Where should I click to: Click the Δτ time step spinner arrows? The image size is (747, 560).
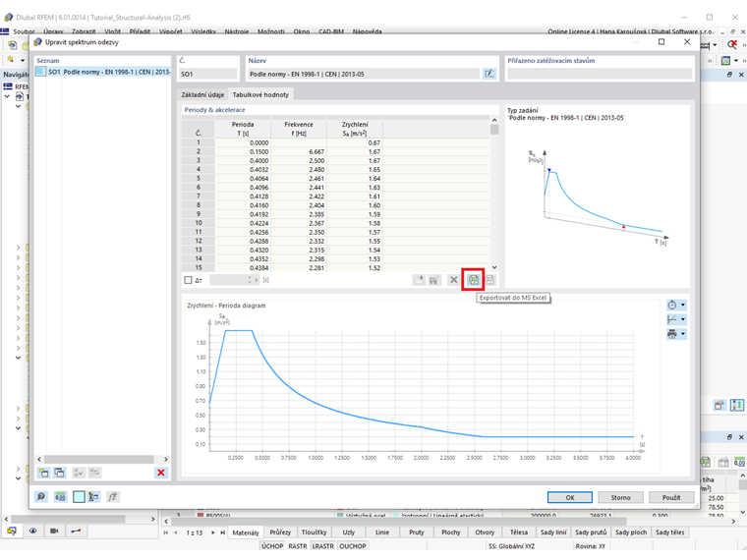pos(250,280)
